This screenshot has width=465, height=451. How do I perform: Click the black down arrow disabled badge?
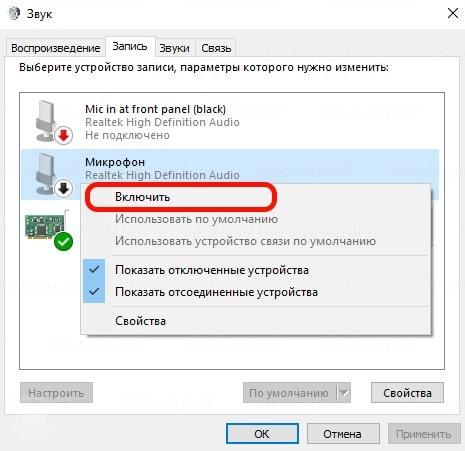64,188
